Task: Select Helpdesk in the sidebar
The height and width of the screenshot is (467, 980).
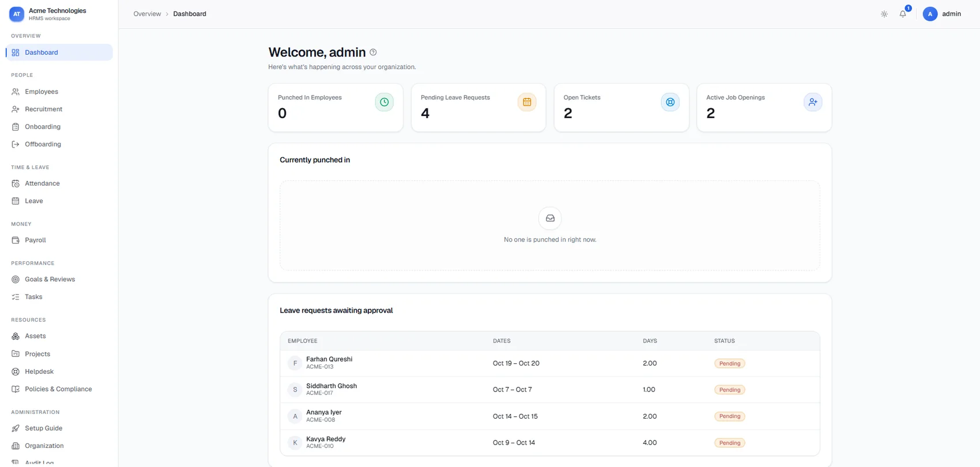Action: 59,372
